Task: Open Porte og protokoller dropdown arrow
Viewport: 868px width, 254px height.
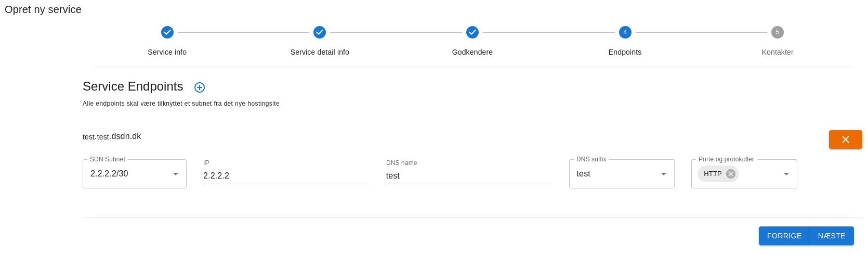Action: click(x=786, y=174)
